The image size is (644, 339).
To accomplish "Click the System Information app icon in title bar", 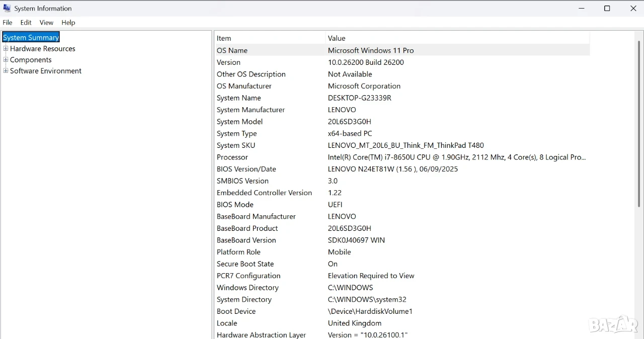I will (7, 8).
